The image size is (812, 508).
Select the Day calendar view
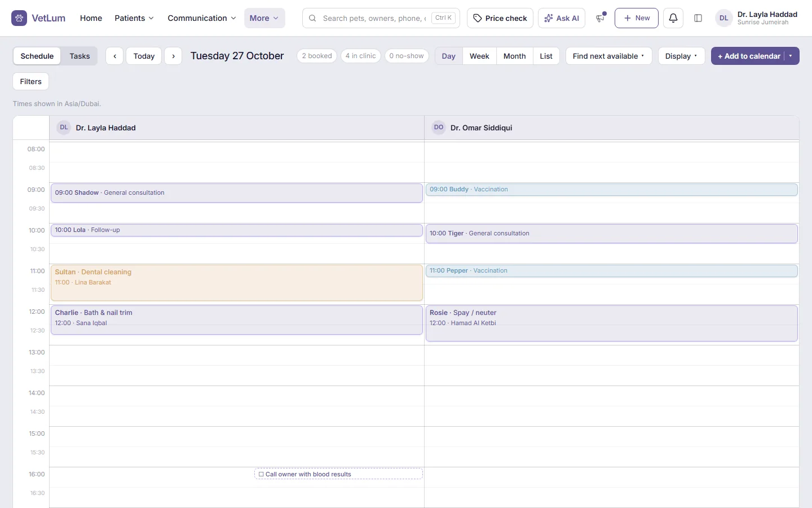[x=449, y=56]
